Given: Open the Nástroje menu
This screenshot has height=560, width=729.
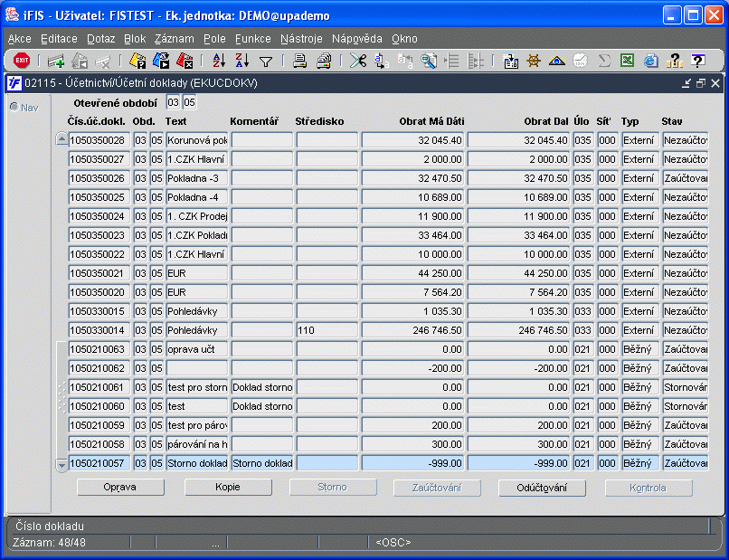Looking at the screenshot, I should pyautogui.click(x=301, y=39).
